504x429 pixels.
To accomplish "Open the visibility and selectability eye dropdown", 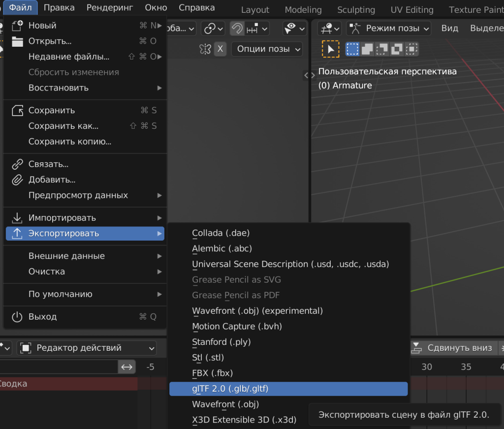I will [294, 29].
